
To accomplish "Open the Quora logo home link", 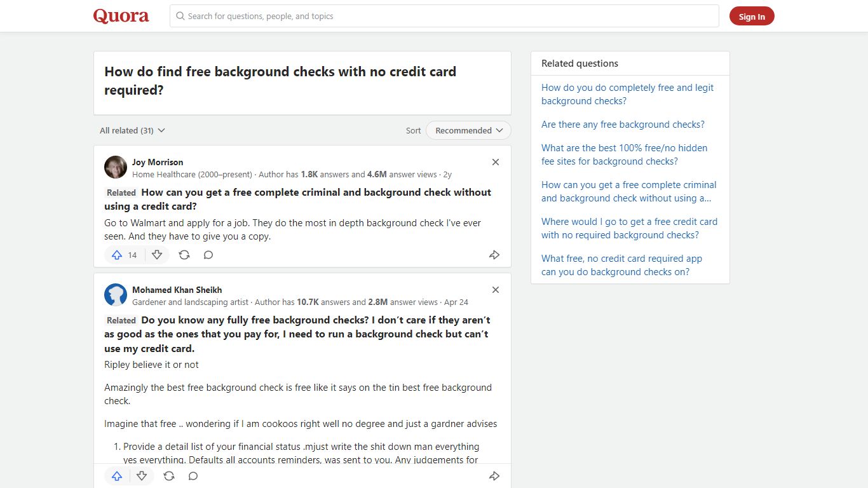I will [x=121, y=16].
